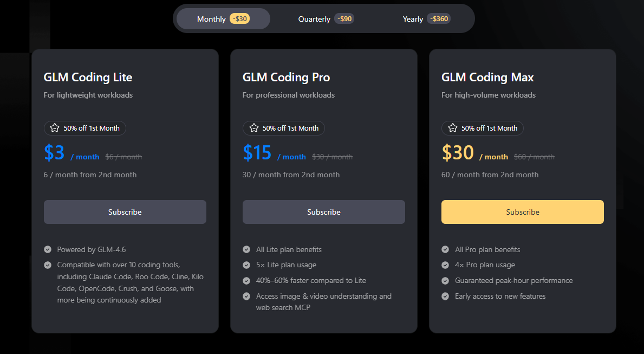The width and height of the screenshot is (644, 354).
Task: Switch to Monthly billing tab
Action: point(211,19)
